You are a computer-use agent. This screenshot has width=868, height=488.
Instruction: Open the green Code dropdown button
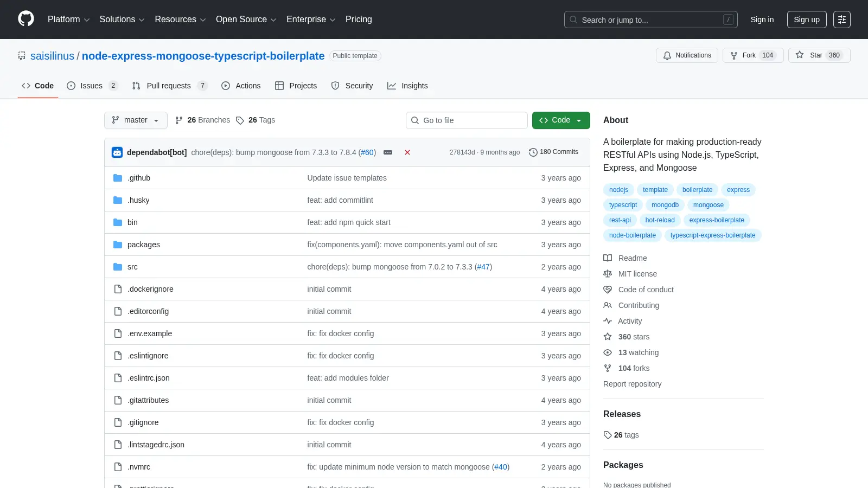[x=561, y=120]
